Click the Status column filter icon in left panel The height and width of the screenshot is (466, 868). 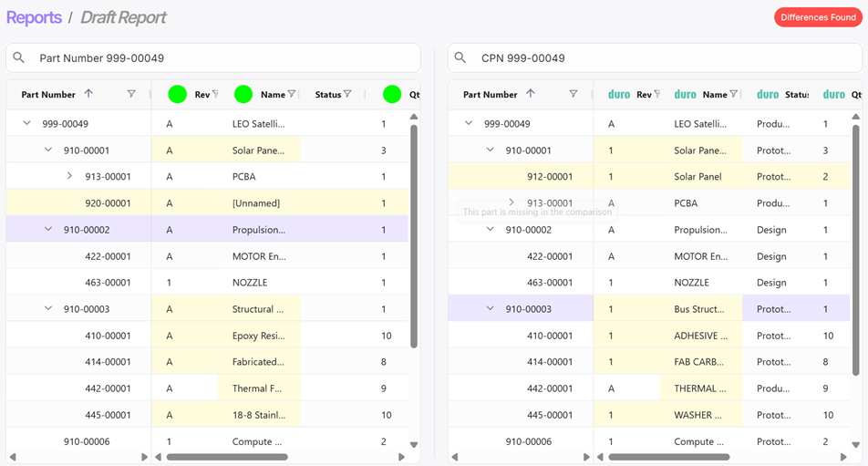347,94
